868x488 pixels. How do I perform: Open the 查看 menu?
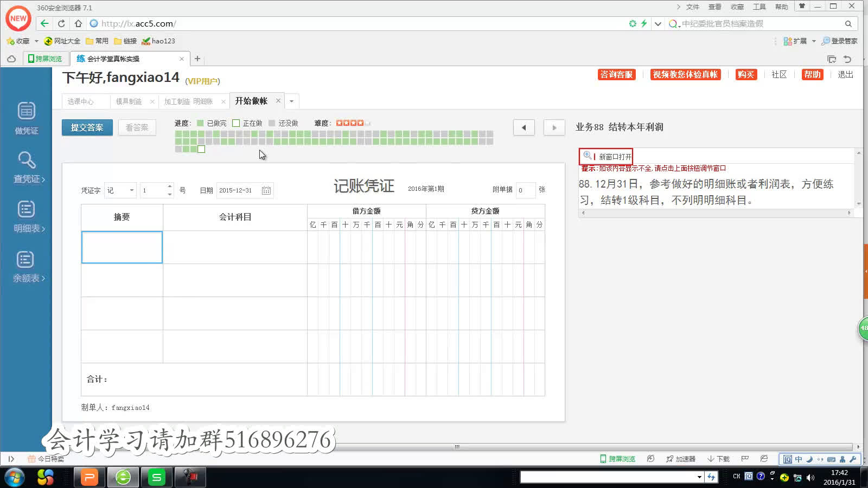(715, 7)
